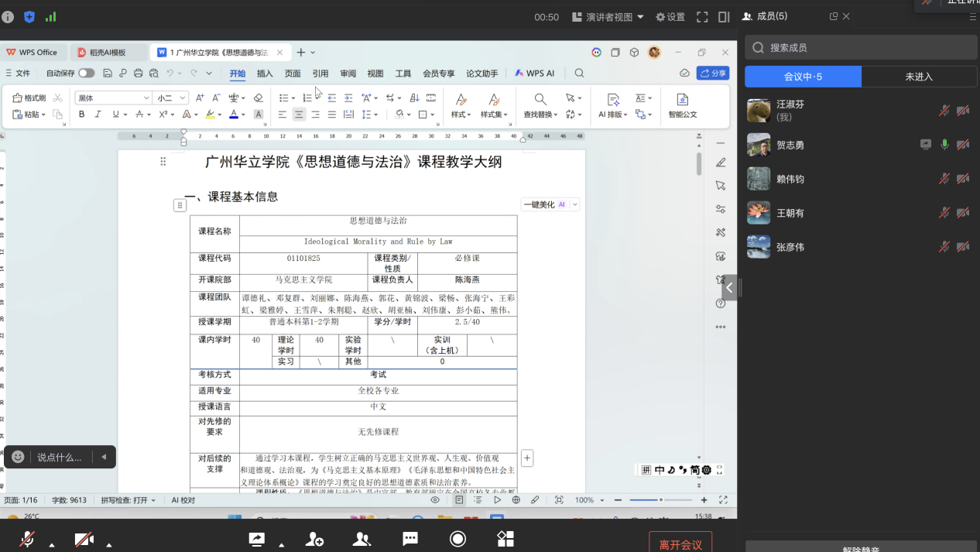Toggle the 自动保存 autosave switch
Screen dimensions: 980x552
[x=86, y=74]
